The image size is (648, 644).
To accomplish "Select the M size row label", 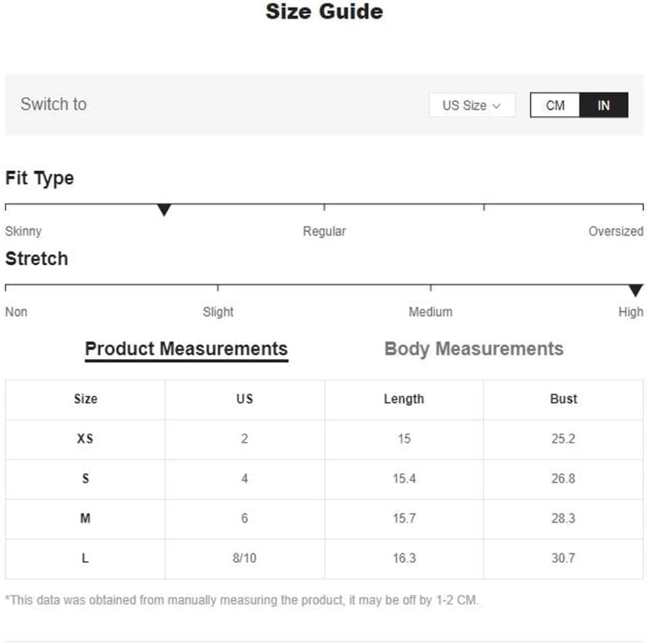I will (x=85, y=518).
